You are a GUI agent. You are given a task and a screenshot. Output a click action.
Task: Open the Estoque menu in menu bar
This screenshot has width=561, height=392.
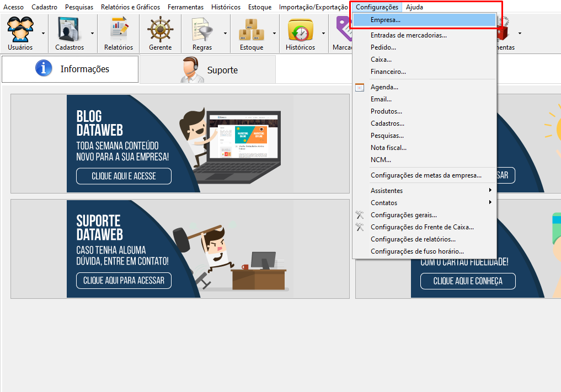point(260,7)
